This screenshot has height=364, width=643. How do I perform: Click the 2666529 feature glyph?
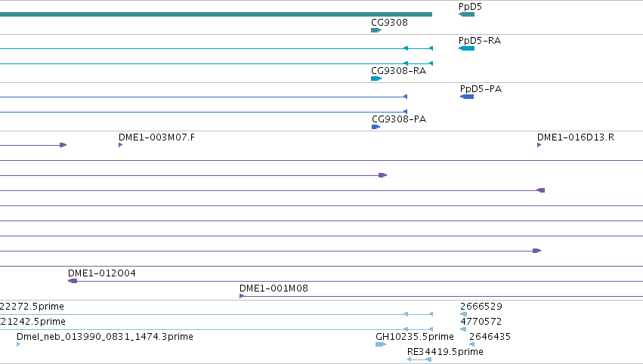pyautogui.click(x=463, y=314)
